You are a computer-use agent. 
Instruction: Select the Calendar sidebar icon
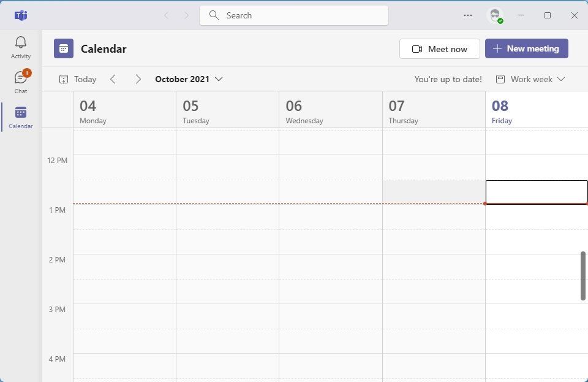[21, 117]
